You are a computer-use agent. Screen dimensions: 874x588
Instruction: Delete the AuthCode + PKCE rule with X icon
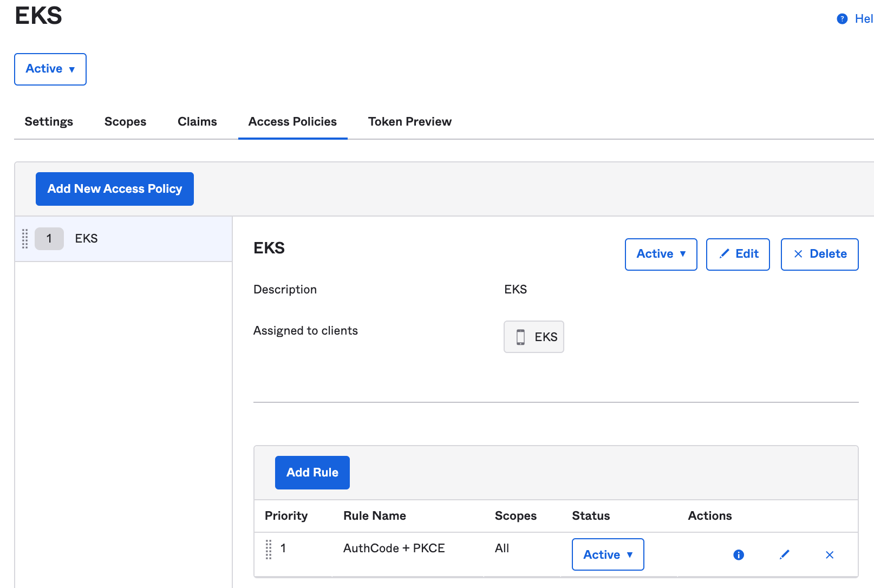[x=829, y=554]
